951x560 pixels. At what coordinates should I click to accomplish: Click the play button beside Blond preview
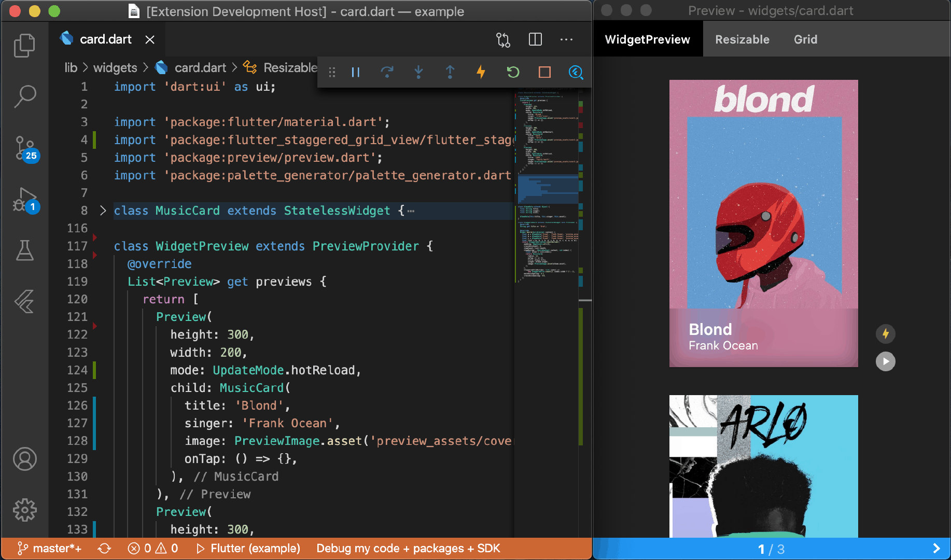(x=886, y=361)
